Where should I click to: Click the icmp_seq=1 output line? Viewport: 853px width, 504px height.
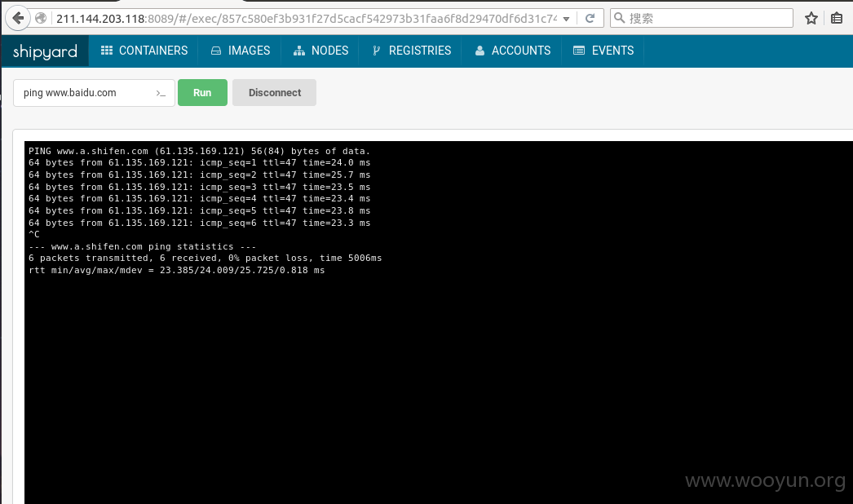[x=199, y=163]
